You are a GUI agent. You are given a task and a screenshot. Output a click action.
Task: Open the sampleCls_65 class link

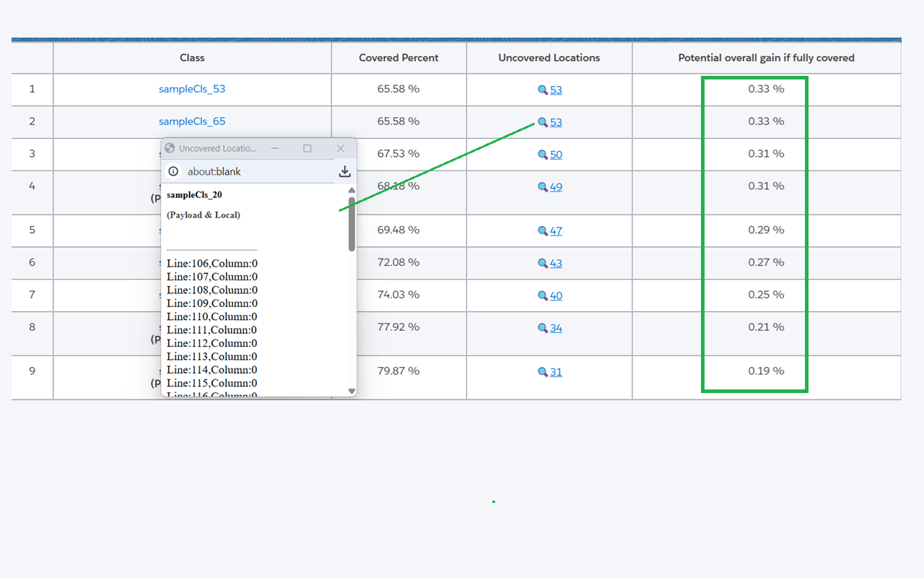(191, 121)
